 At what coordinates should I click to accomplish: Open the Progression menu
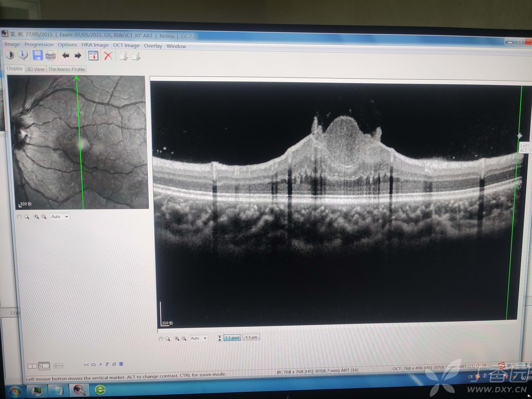click(x=39, y=45)
